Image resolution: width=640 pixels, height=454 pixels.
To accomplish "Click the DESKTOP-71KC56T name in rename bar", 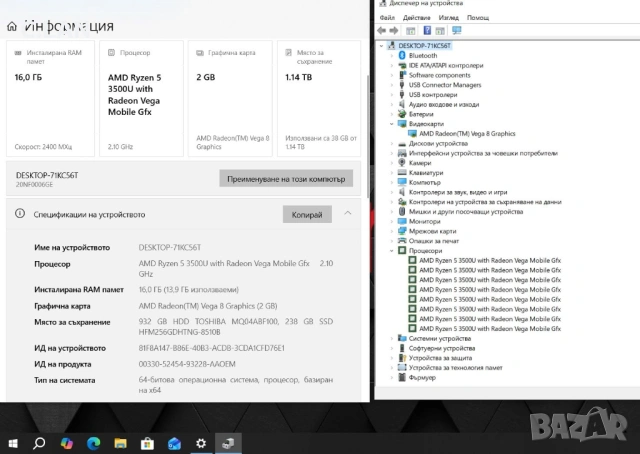I will 47,175.
